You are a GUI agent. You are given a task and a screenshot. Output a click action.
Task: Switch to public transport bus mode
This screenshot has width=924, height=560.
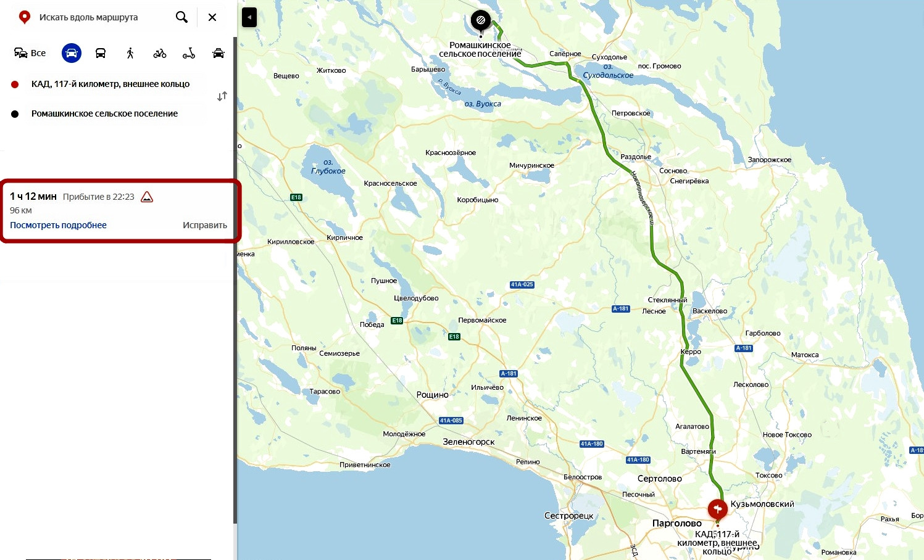point(101,53)
